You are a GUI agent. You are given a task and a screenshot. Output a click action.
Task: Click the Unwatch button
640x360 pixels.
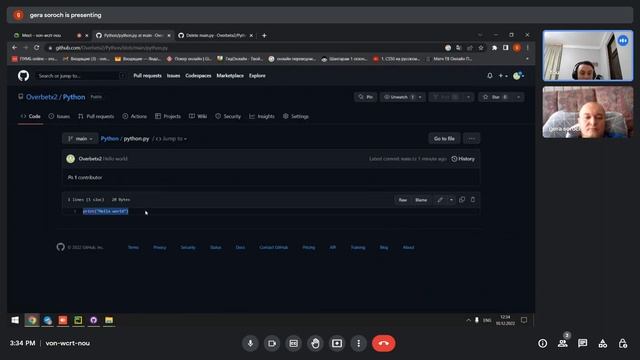coord(399,97)
